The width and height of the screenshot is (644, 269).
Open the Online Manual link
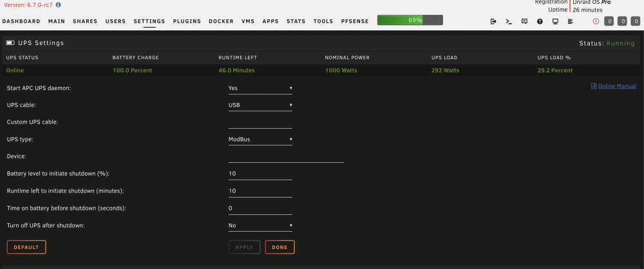[x=617, y=86]
